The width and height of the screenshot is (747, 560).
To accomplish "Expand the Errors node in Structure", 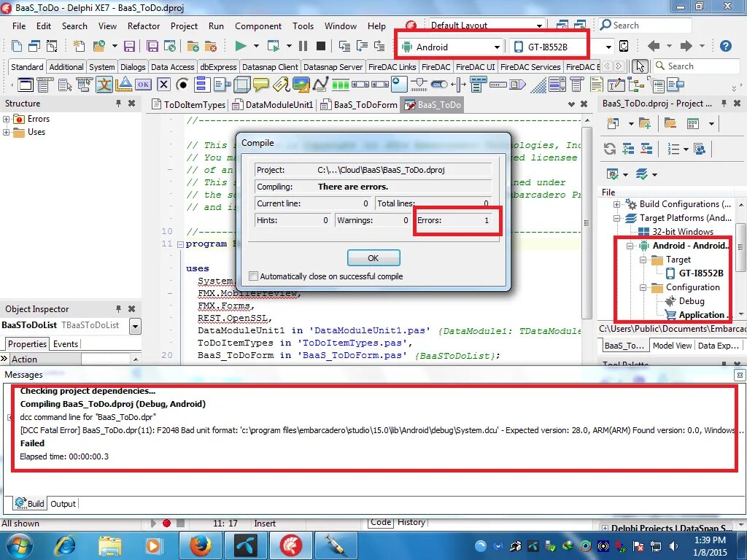I will [6, 119].
